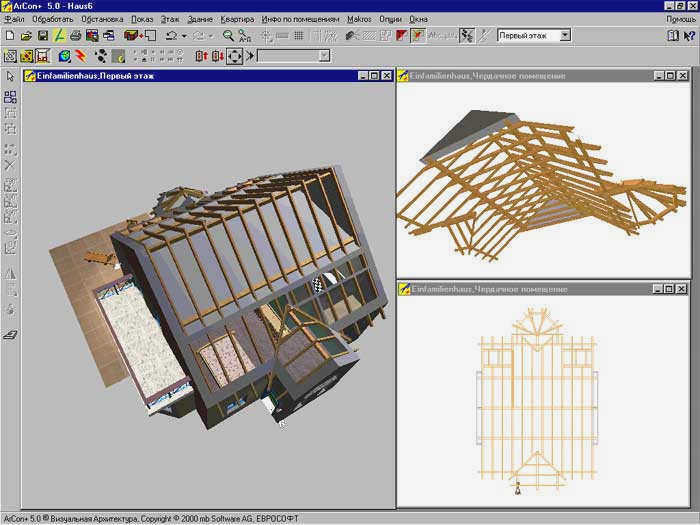Image resolution: width=700 pixels, height=525 pixels.
Task: Open the Этаж menu
Action: (x=170, y=19)
